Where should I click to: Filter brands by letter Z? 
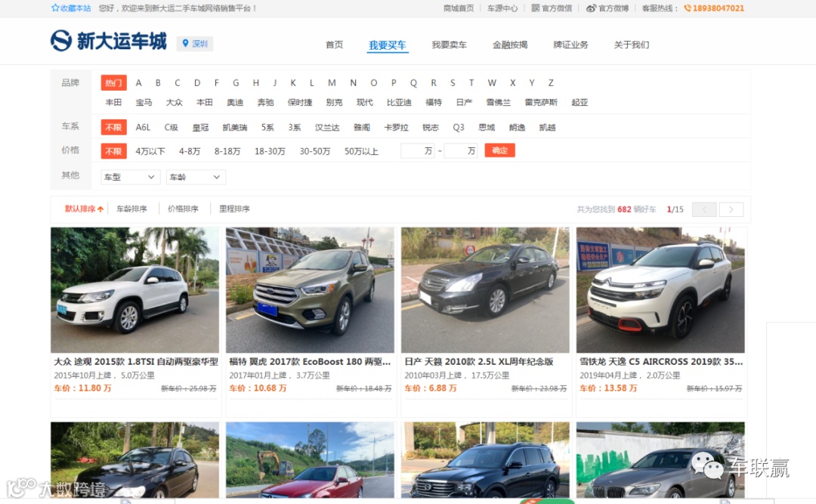coord(551,83)
